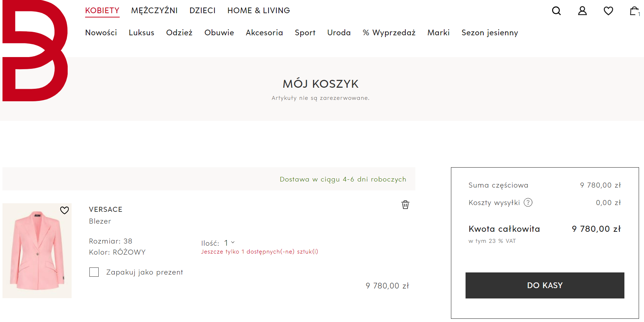The width and height of the screenshot is (644, 322).
Task: Click the DO KASY checkout button
Action: click(x=545, y=286)
